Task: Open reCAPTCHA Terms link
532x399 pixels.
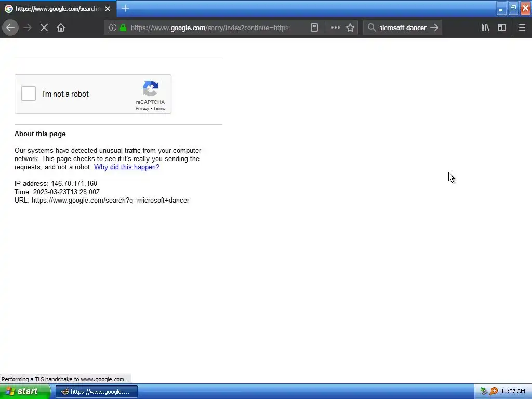Action: point(159,108)
